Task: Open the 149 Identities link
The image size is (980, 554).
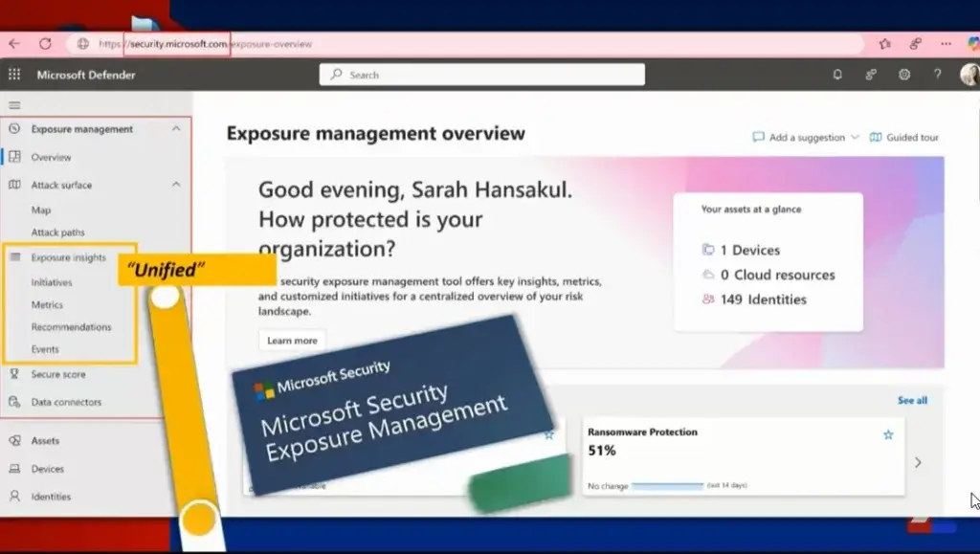Action: click(763, 299)
